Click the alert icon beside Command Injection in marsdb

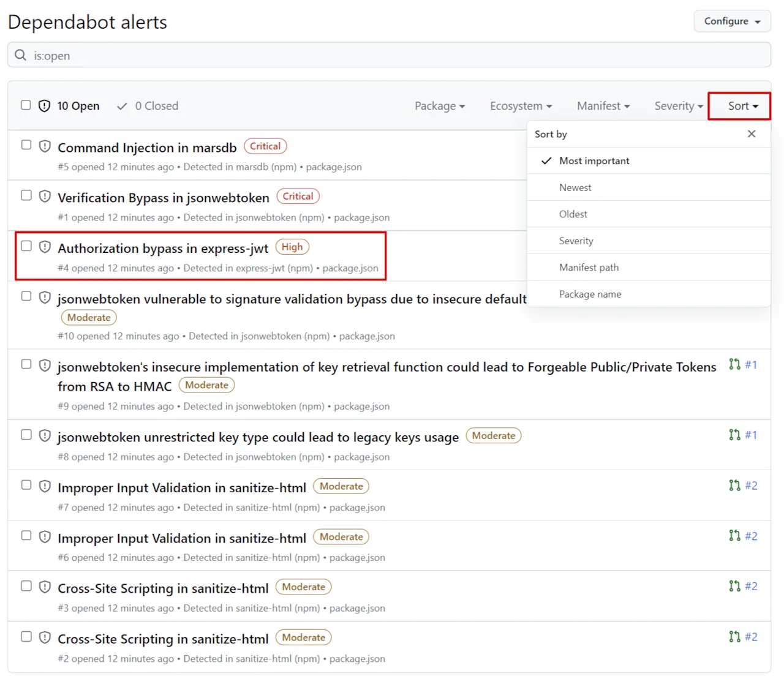pos(44,146)
